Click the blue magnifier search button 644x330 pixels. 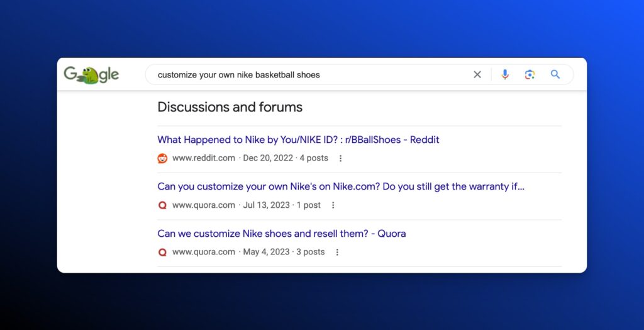coord(555,74)
